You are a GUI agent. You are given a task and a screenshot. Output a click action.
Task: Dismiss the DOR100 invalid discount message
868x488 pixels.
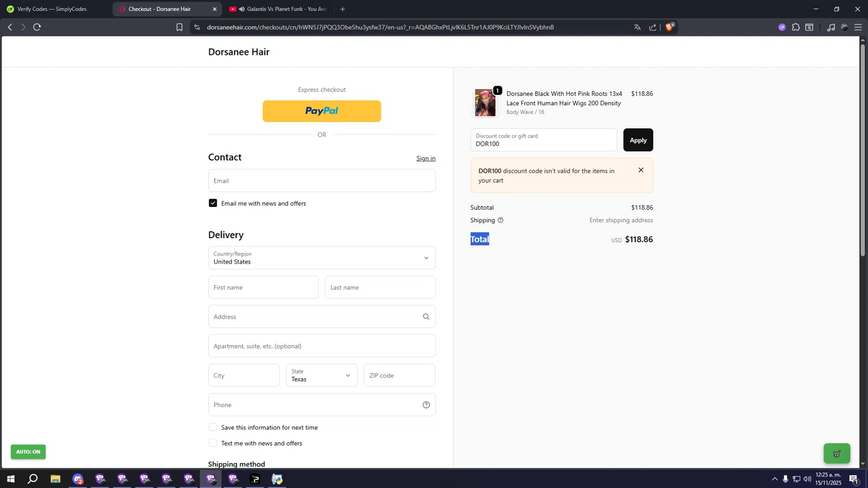(x=641, y=170)
